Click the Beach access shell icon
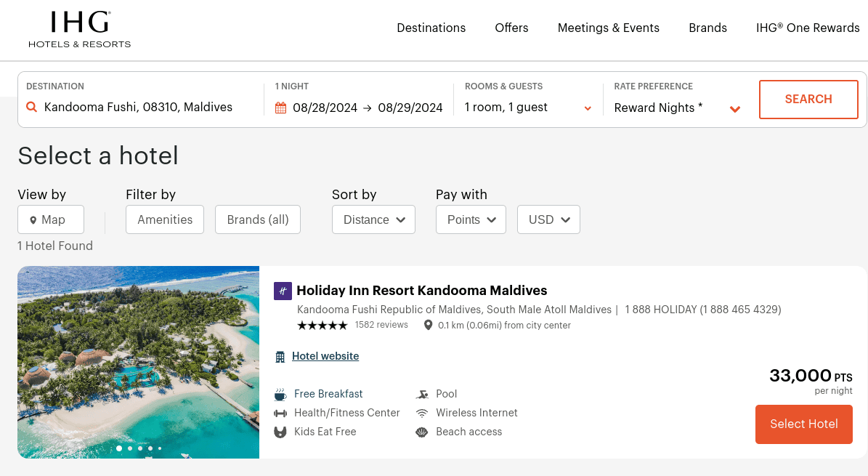 pyautogui.click(x=422, y=432)
